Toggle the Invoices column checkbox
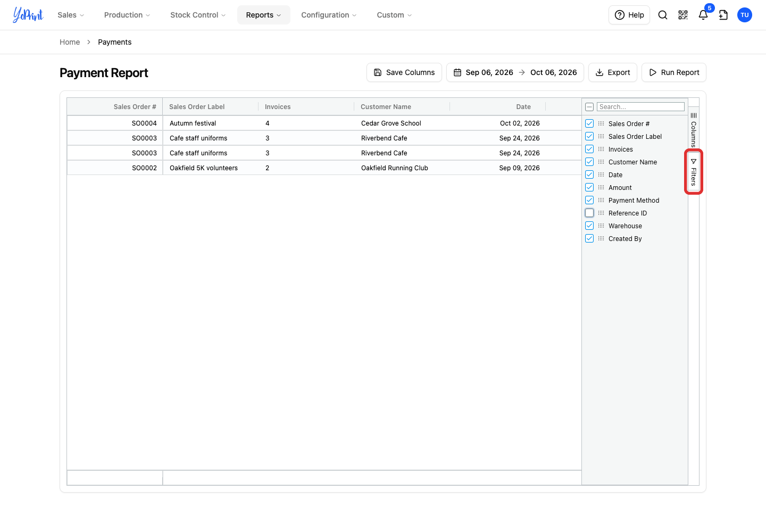 pyautogui.click(x=589, y=149)
